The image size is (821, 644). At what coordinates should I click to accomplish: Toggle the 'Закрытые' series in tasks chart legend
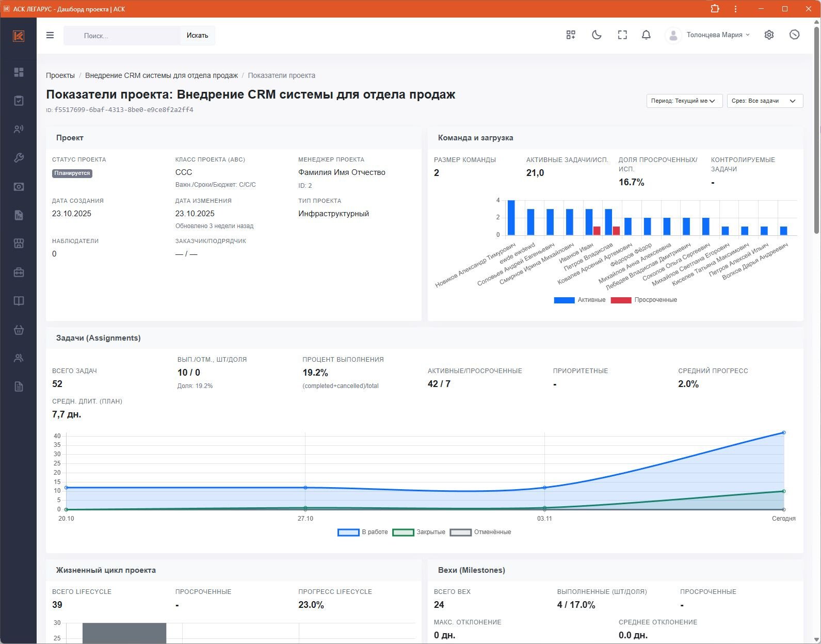point(418,532)
